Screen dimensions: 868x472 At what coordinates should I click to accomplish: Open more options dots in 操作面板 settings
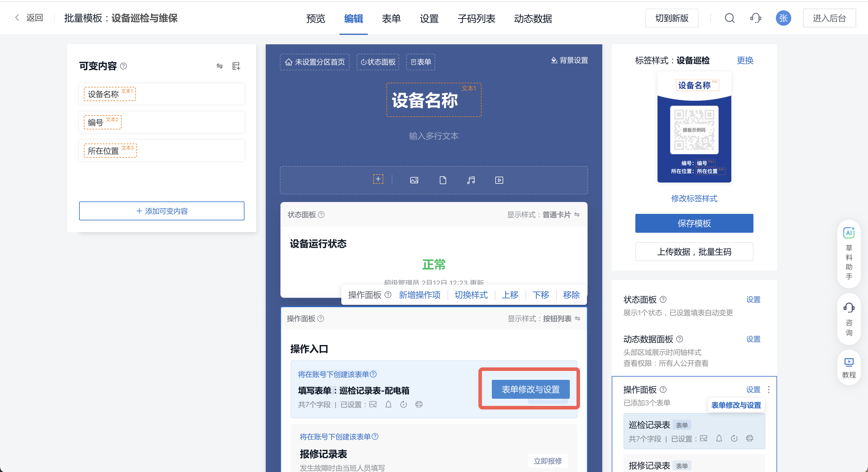[x=769, y=390]
